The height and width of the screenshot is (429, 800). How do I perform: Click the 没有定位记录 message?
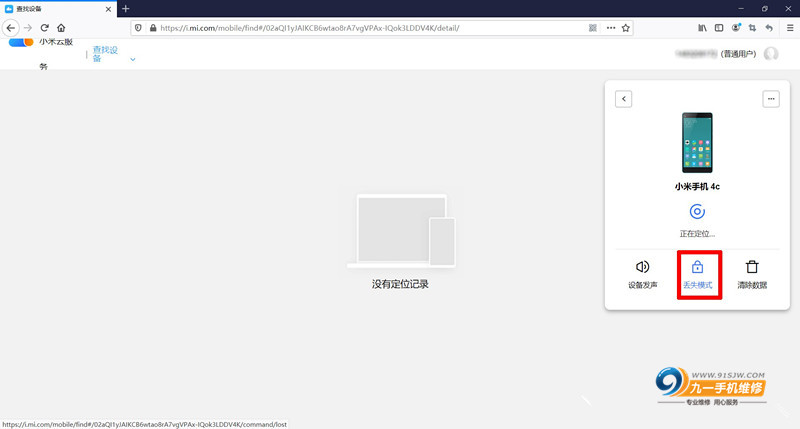click(x=400, y=284)
